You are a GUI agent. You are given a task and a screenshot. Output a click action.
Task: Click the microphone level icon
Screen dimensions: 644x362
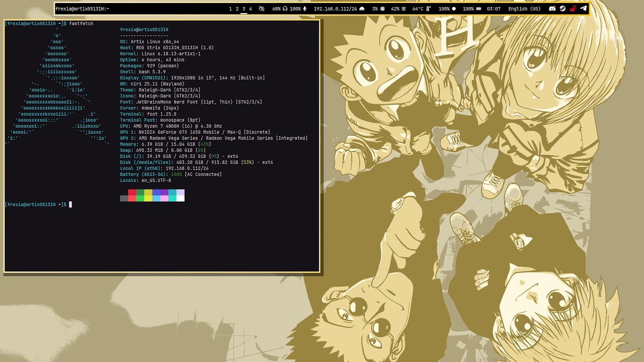(x=304, y=9)
